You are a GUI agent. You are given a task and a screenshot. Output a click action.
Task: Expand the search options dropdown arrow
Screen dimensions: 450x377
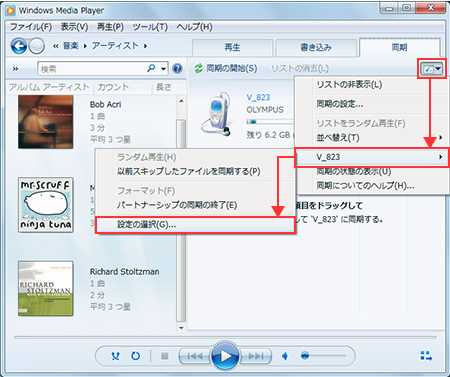[x=163, y=69]
